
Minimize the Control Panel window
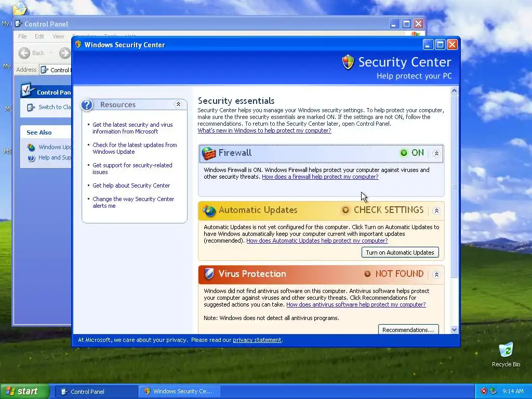tap(394, 24)
